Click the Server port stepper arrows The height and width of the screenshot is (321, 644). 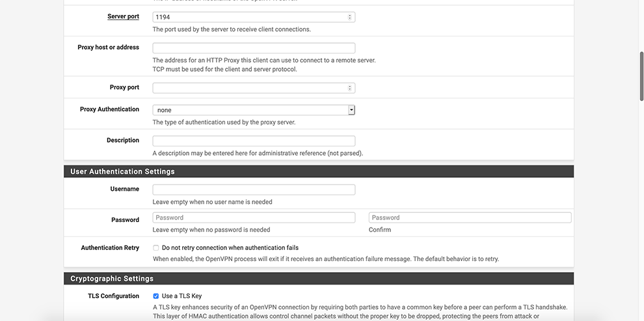350,17
